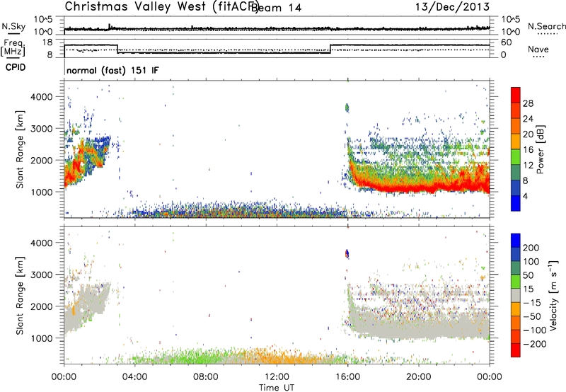Select the 04:00 time tick label
The width and height of the screenshot is (566, 392).
pyautogui.click(x=135, y=377)
